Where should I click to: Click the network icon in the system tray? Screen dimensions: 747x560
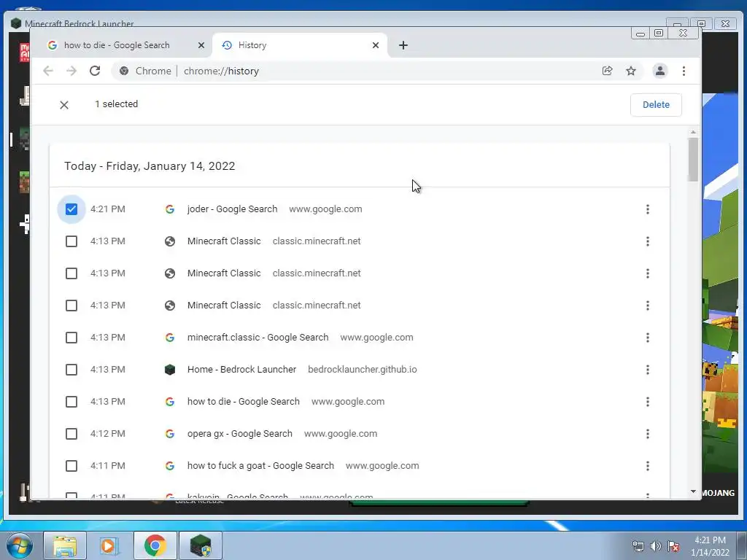pyautogui.click(x=638, y=545)
